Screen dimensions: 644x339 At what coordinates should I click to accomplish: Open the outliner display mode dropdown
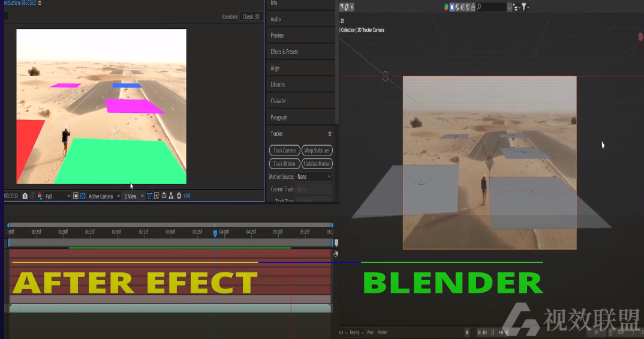(x=517, y=7)
